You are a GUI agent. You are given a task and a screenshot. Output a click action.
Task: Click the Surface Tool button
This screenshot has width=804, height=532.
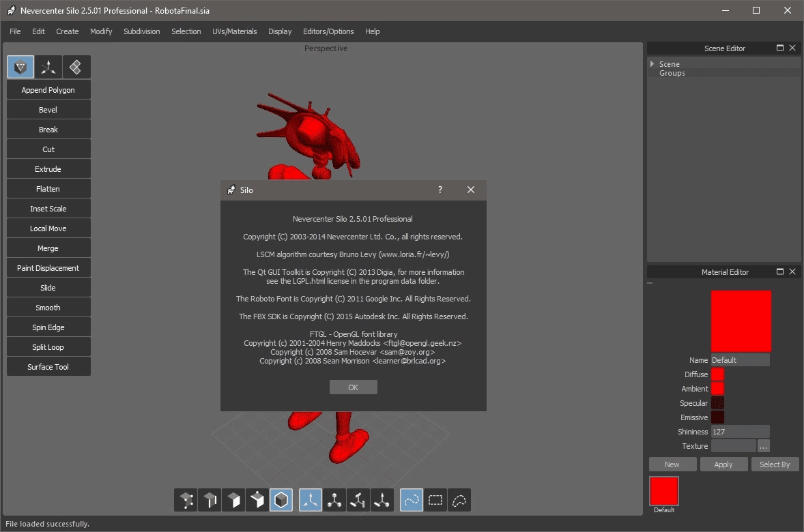coord(48,367)
